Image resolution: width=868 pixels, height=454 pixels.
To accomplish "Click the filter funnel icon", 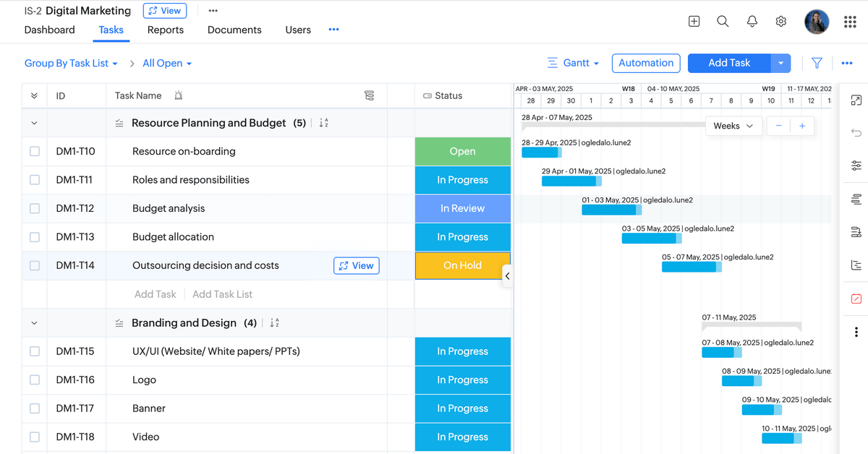I will (x=817, y=64).
